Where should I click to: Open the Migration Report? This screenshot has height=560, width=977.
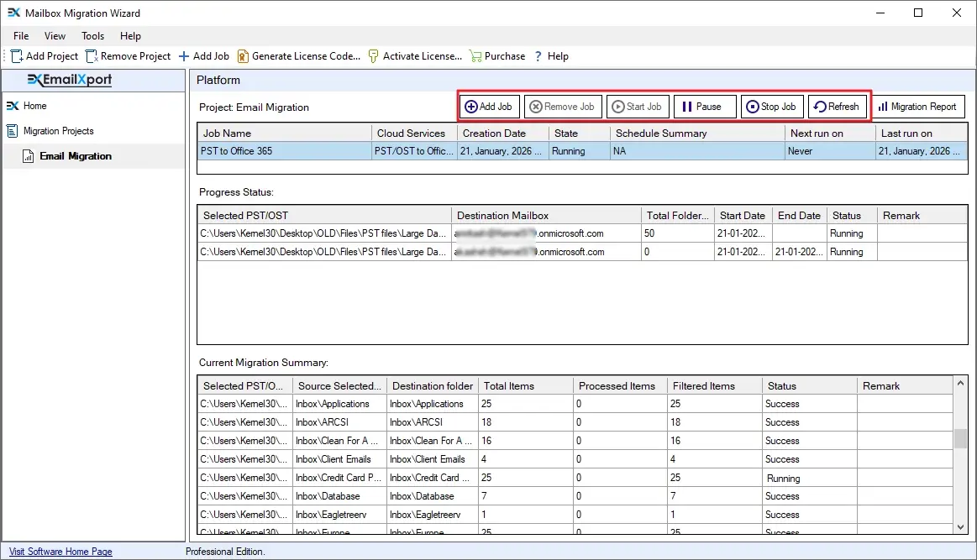pyautogui.click(x=918, y=107)
